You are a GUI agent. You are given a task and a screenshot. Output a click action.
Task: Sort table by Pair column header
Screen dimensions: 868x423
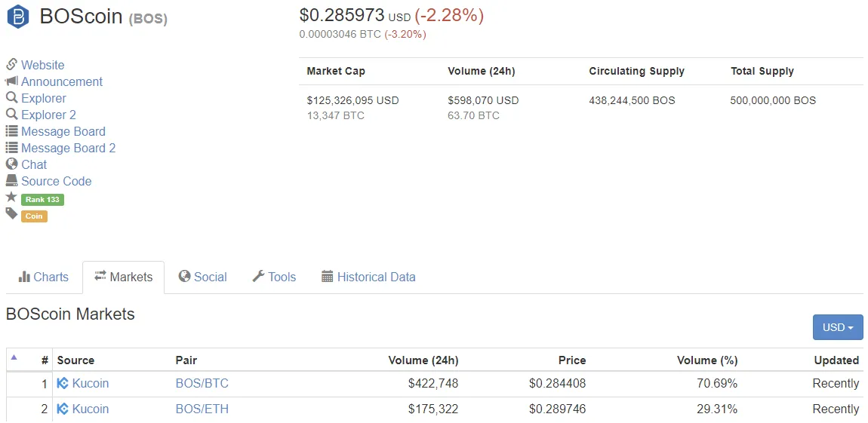(x=186, y=360)
